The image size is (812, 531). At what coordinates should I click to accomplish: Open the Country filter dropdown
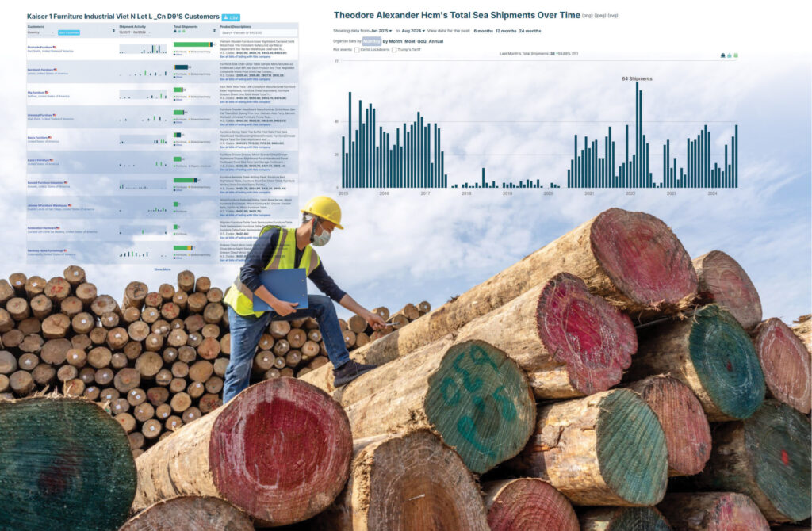pos(40,32)
